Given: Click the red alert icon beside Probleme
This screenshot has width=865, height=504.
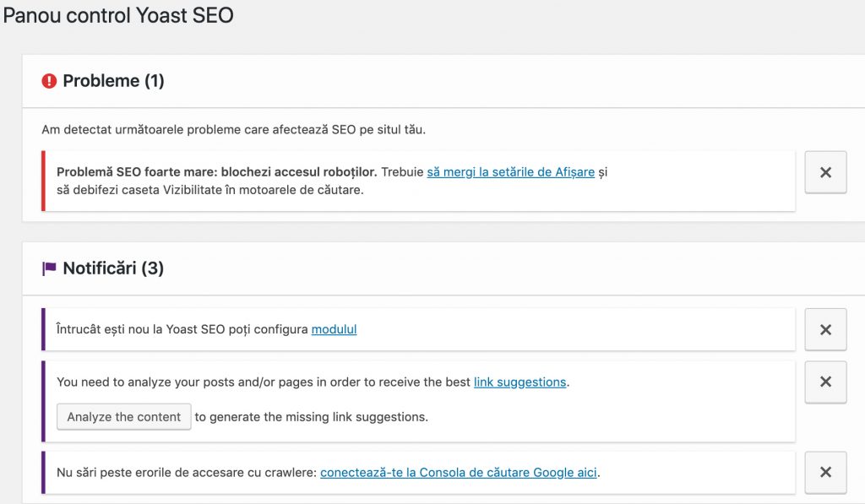Looking at the screenshot, I should [x=49, y=81].
